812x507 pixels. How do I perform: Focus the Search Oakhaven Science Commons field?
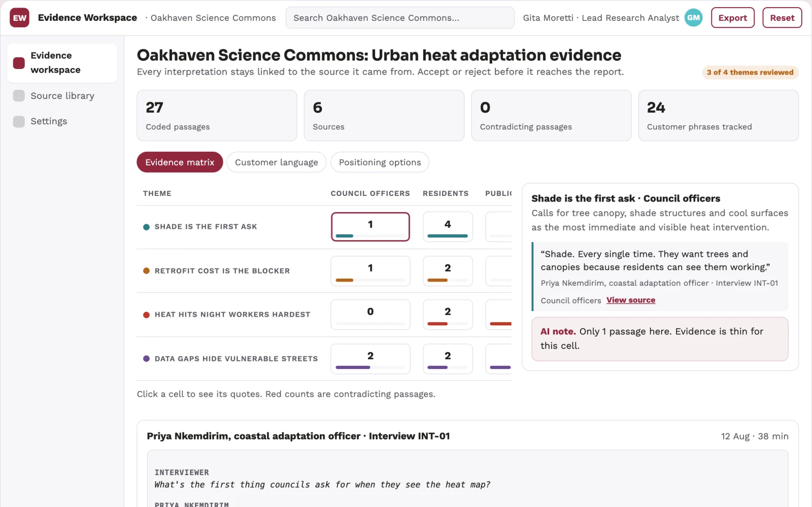(x=400, y=18)
